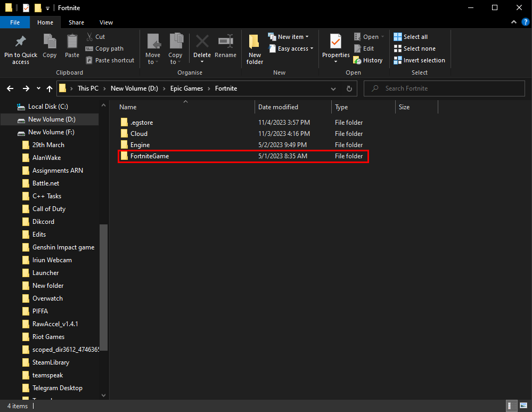Open the blue Help question icon

pos(525,22)
